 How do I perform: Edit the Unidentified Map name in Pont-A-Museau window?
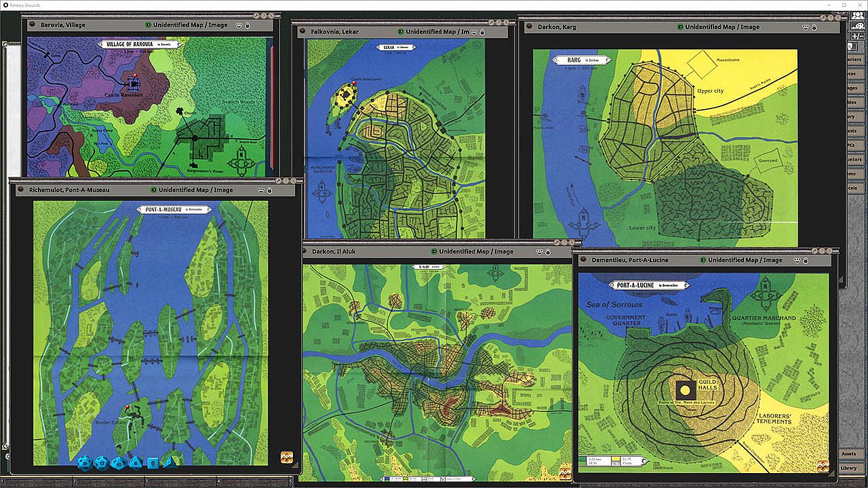pos(196,190)
